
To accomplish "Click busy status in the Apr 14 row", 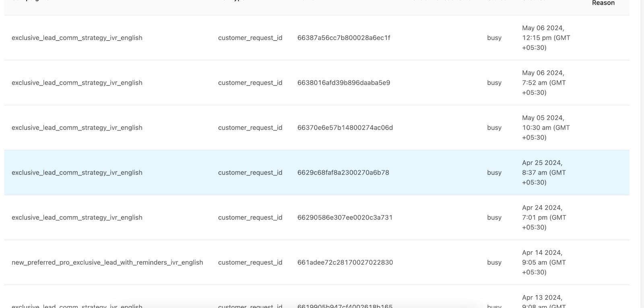I will (494, 263).
